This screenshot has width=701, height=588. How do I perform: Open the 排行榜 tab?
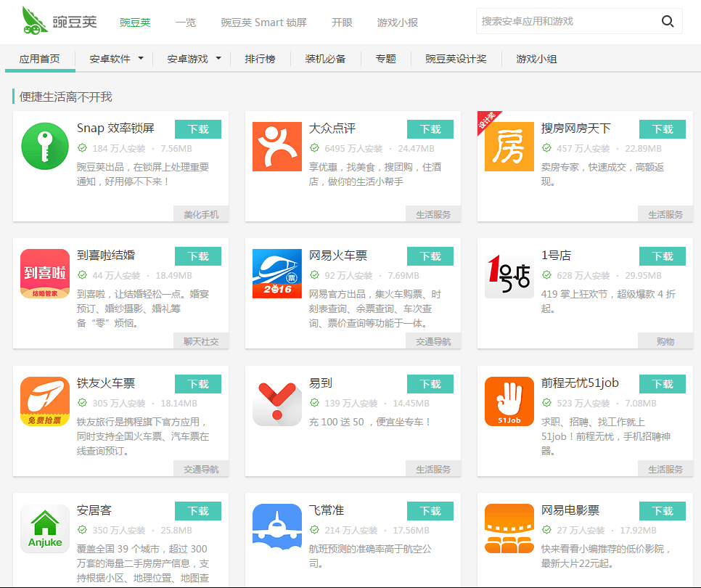tap(260, 59)
